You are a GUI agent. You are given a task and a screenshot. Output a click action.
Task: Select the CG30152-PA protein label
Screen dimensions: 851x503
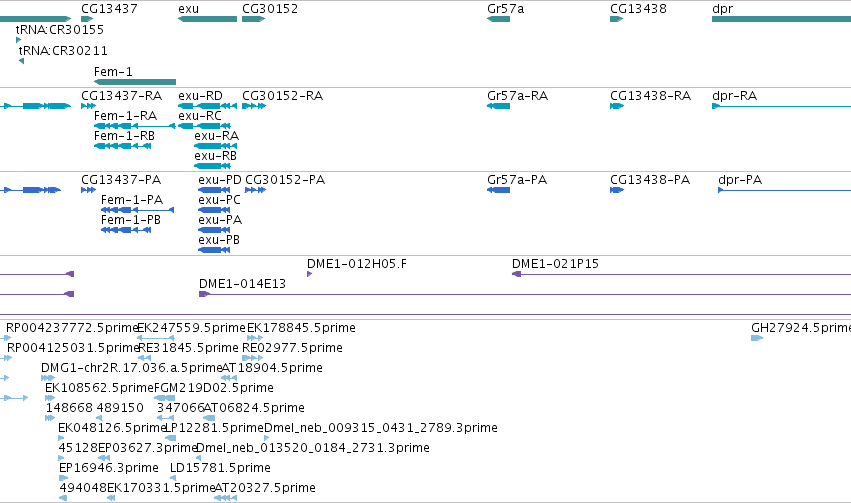(285, 180)
